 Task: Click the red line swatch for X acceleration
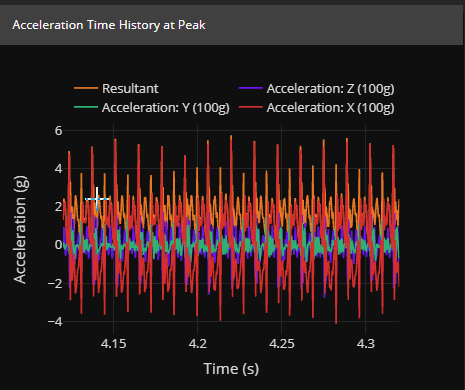(x=251, y=107)
